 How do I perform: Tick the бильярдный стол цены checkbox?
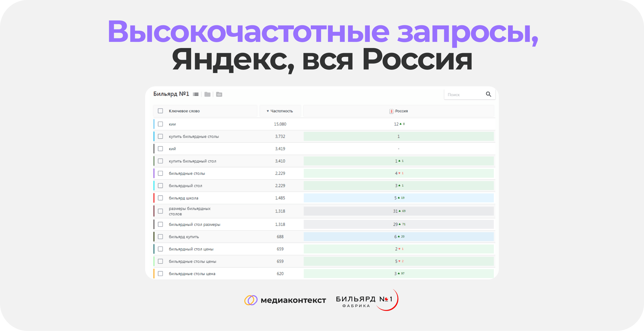160,249
